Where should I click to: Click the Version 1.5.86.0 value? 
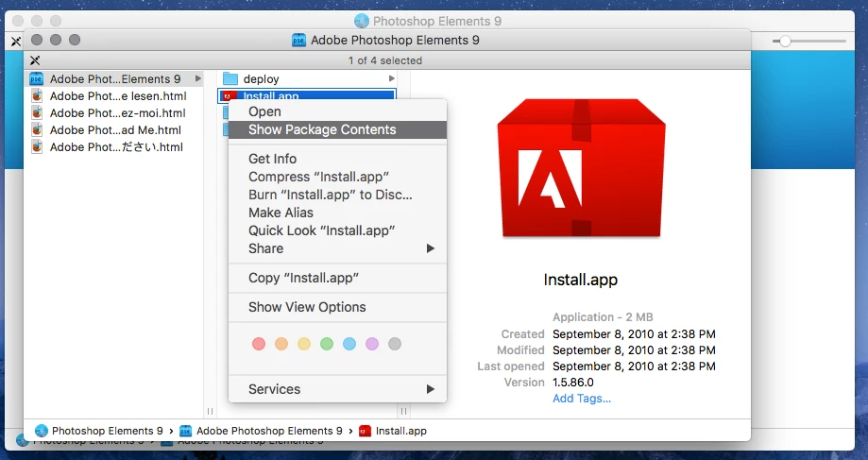point(573,383)
